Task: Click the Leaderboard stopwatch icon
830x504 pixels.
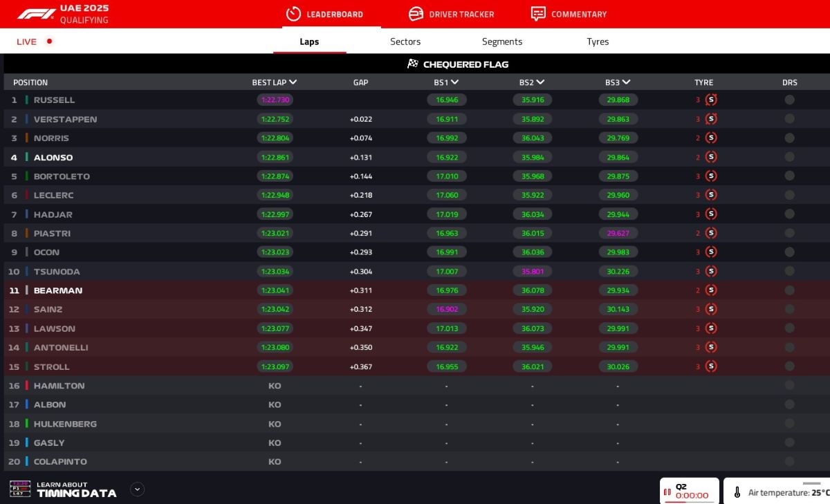Action: (x=293, y=14)
